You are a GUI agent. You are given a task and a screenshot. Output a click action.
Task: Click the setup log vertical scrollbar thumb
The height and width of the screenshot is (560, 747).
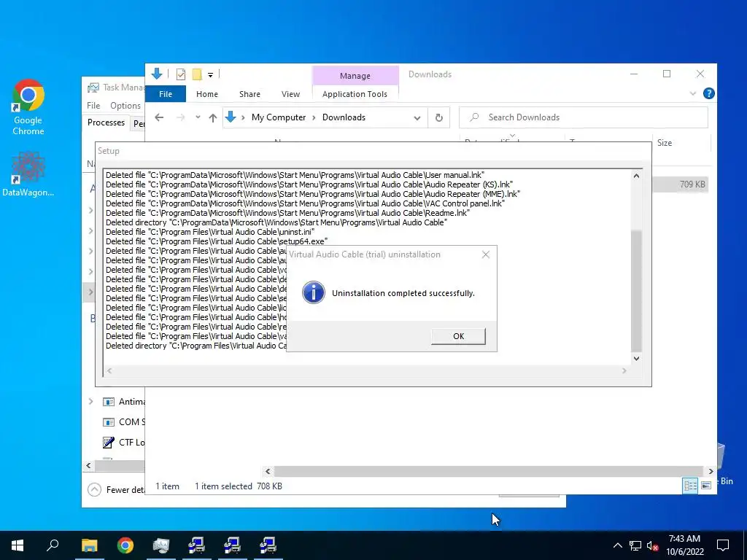tap(636, 290)
